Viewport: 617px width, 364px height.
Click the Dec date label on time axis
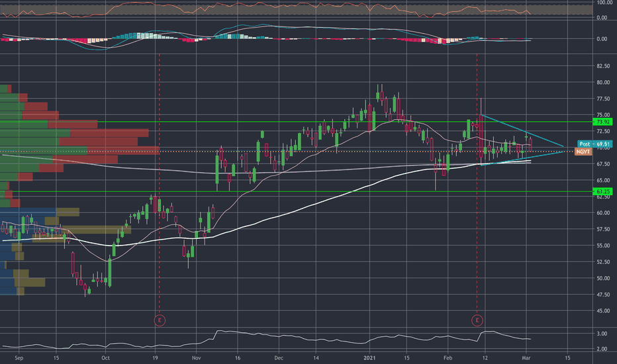click(279, 358)
